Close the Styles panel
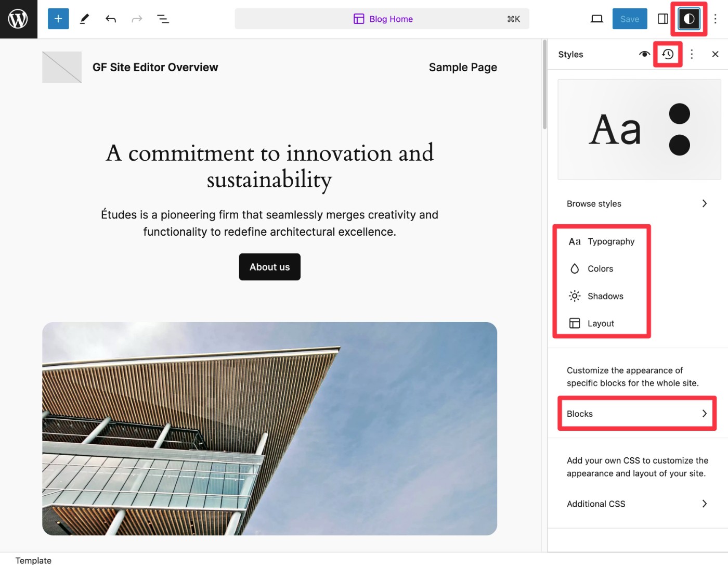 [716, 54]
